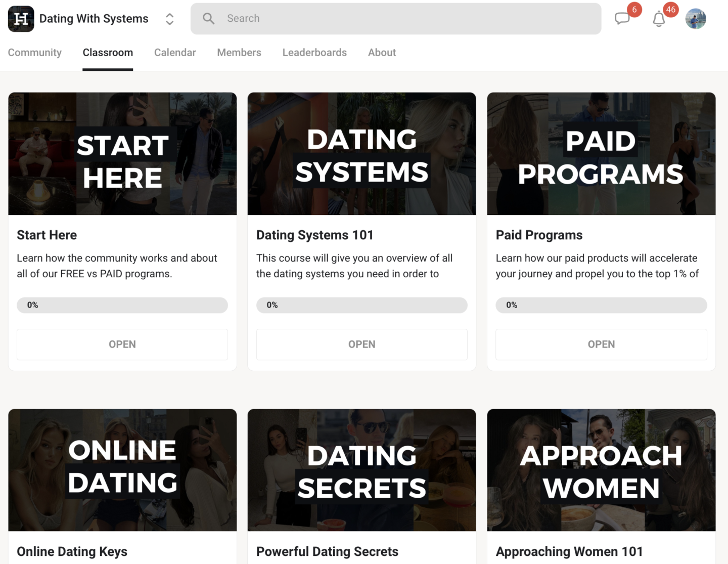Open the Members tab
Screen dimensions: 728x564
239,53
